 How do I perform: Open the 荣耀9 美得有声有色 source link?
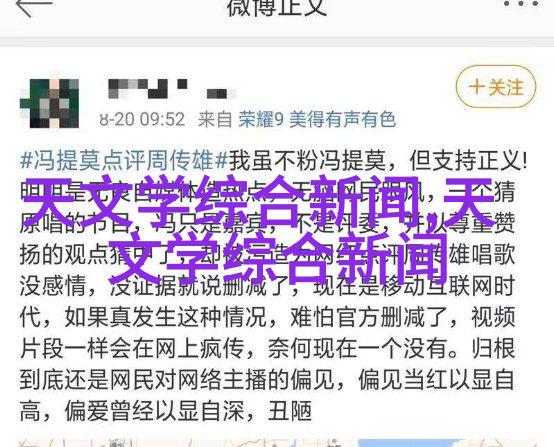coord(317,119)
